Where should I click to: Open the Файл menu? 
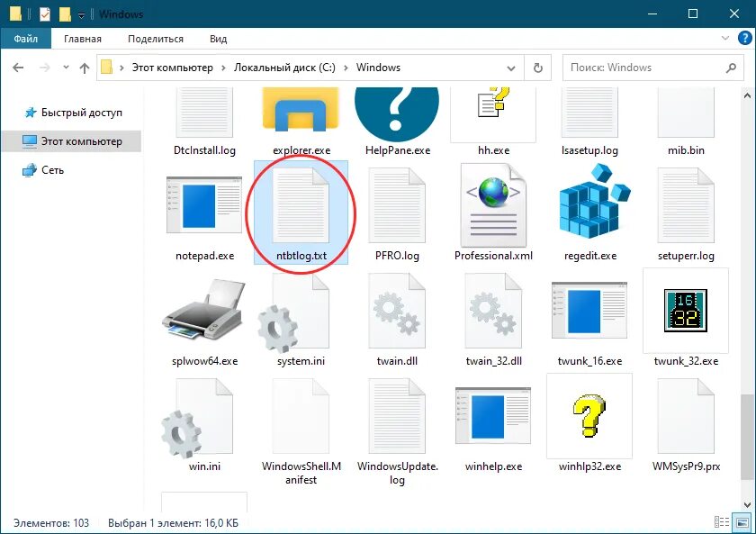(25, 39)
